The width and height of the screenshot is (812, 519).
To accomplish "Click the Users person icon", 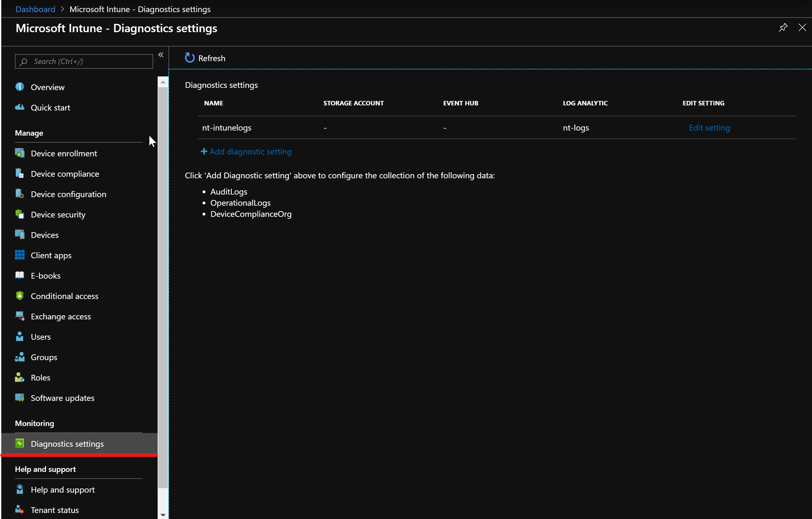I will pyautogui.click(x=19, y=337).
